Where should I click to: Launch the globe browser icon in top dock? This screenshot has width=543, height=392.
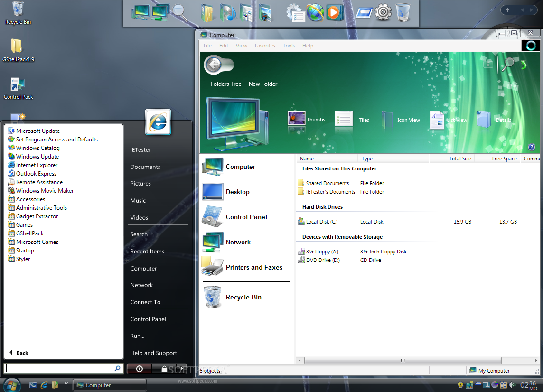tap(315, 13)
